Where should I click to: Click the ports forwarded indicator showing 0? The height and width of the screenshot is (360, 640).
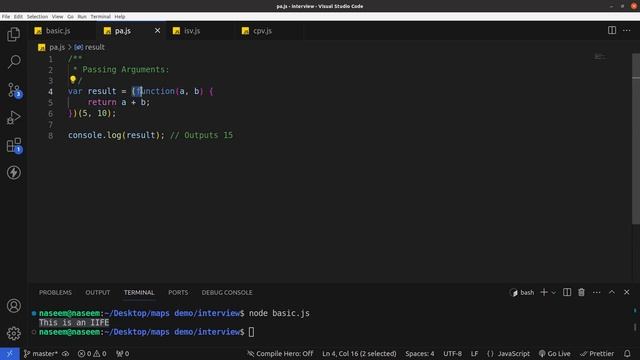(122, 353)
